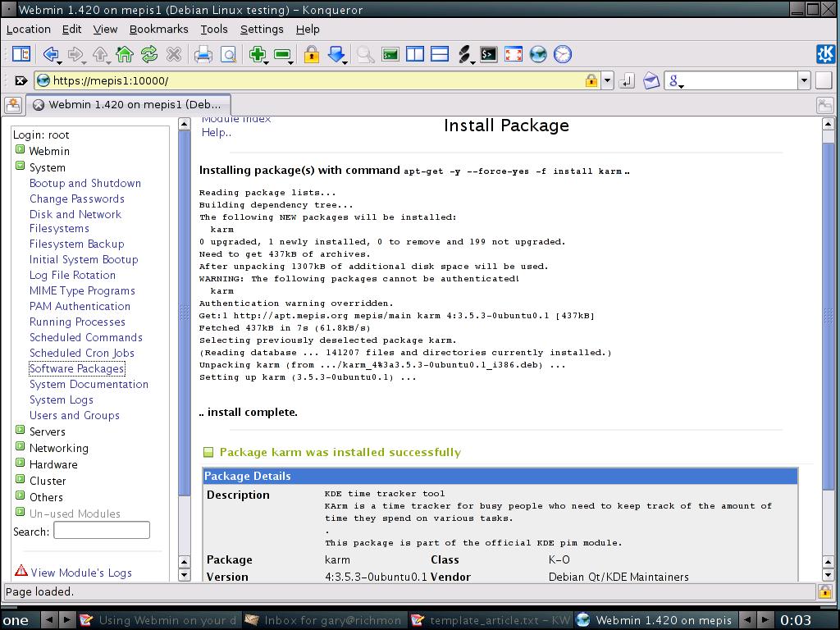Open Bootup and Shutdown link

click(85, 183)
